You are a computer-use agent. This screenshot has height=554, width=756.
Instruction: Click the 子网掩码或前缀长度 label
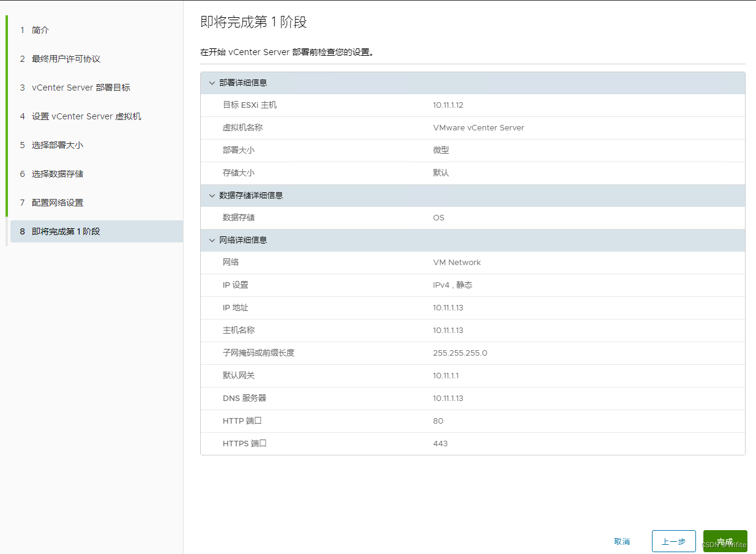258,353
